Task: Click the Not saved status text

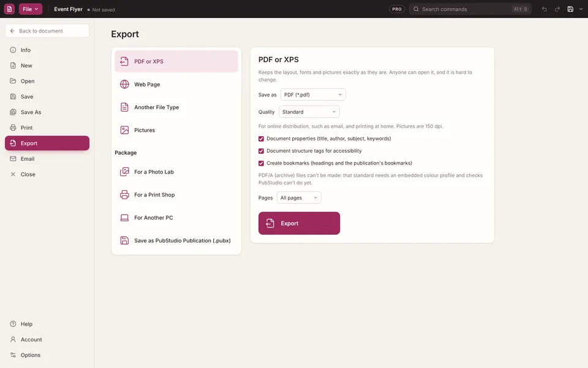Action: pyautogui.click(x=104, y=10)
